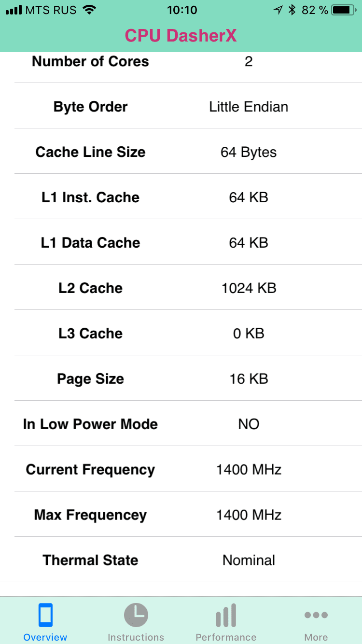
Task: Select the Page Size row
Action: 181,378
